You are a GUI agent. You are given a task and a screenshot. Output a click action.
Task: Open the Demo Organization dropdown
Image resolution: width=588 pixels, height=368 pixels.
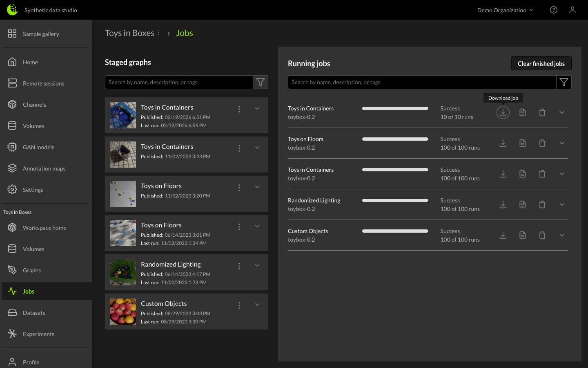coord(505,10)
